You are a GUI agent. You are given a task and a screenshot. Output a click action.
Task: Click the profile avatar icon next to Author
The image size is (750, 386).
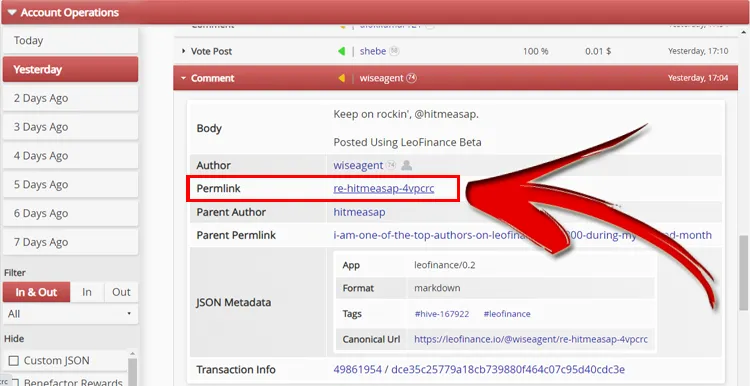(x=407, y=165)
